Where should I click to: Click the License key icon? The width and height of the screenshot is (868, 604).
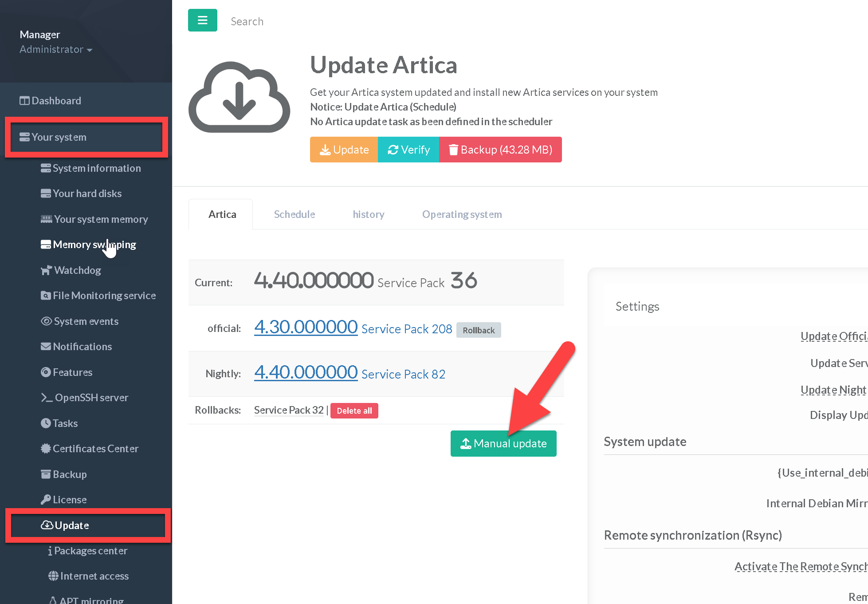pyautogui.click(x=46, y=500)
